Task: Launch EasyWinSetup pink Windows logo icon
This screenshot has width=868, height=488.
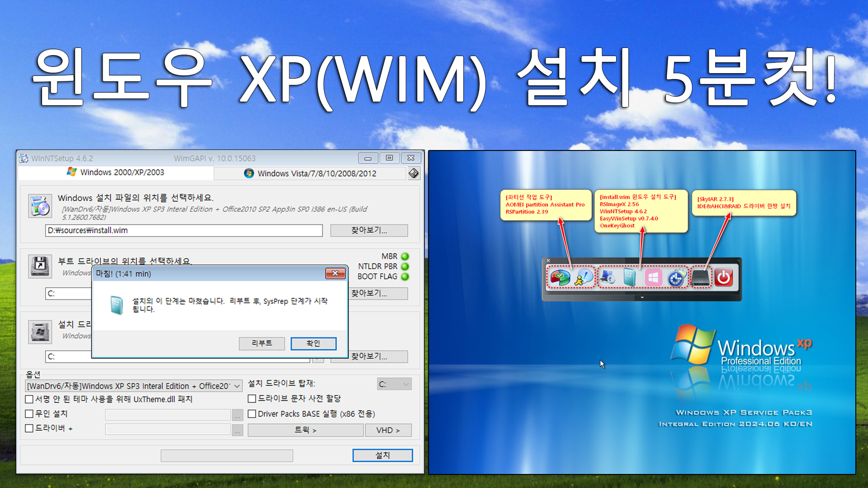Action: pyautogui.click(x=653, y=277)
